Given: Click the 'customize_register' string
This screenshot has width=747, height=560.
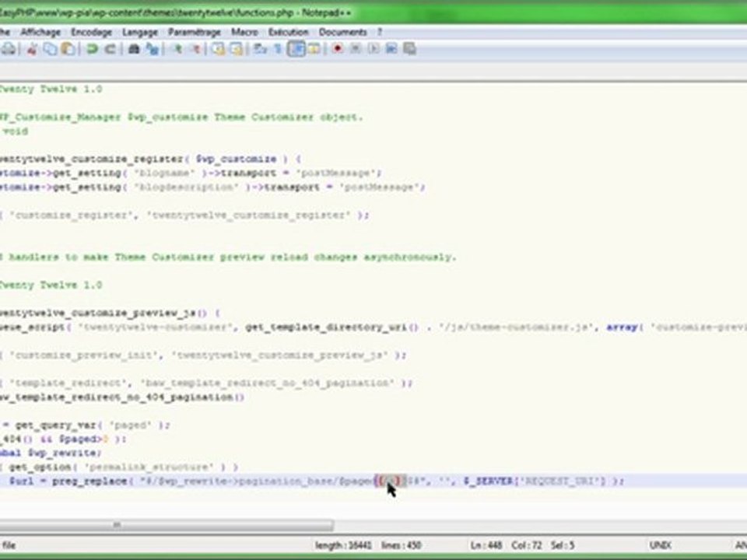Looking at the screenshot, I should pos(72,215).
